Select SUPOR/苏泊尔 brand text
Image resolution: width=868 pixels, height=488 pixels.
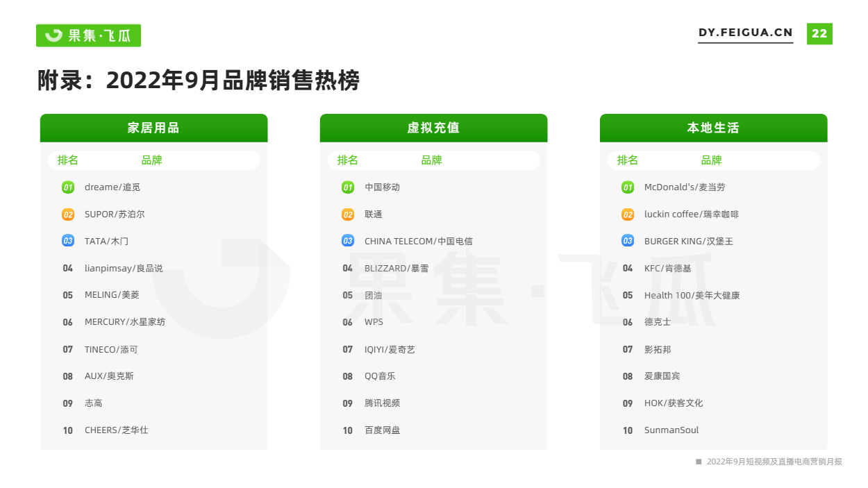point(115,214)
